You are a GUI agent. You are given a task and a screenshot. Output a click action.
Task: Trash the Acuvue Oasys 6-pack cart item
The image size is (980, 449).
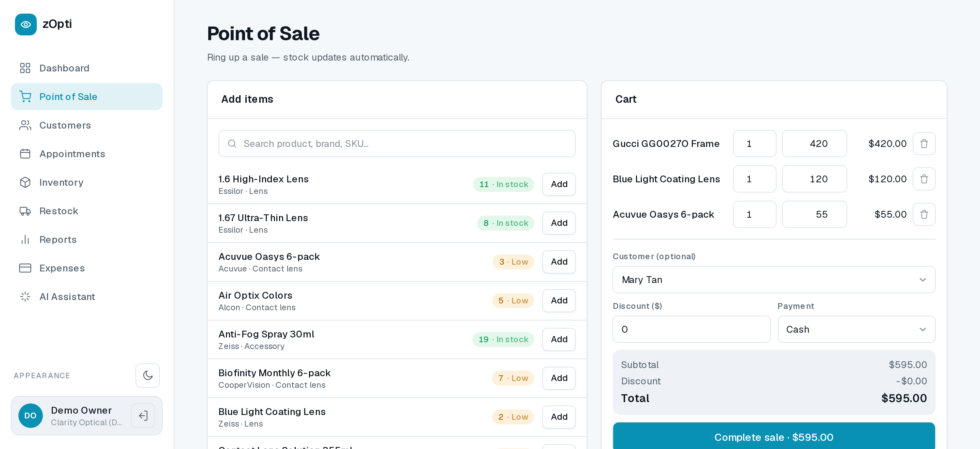coord(924,214)
